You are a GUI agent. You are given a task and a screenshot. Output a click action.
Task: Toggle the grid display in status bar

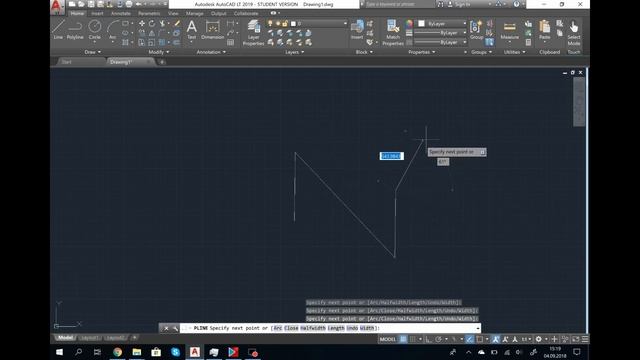click(403, 339)
